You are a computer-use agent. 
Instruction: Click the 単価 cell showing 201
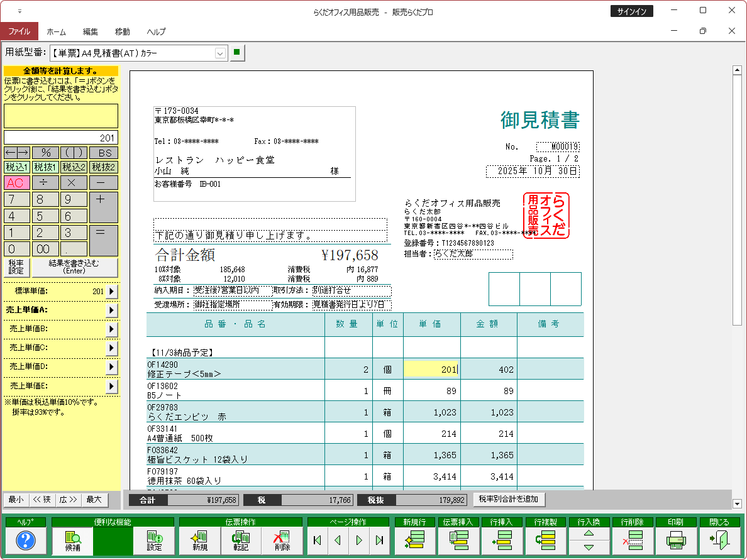[431, 370]
